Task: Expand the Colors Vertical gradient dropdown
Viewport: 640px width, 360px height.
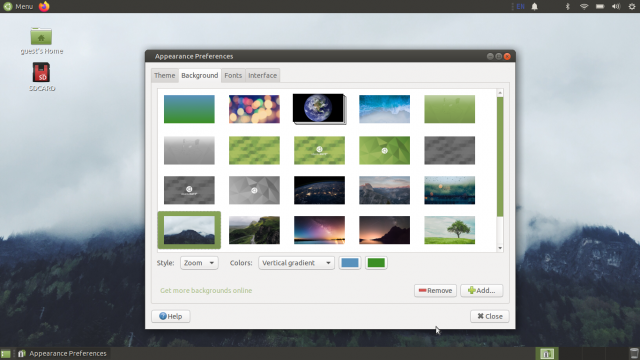Action: pyautogui.click(x=296, y=263)
